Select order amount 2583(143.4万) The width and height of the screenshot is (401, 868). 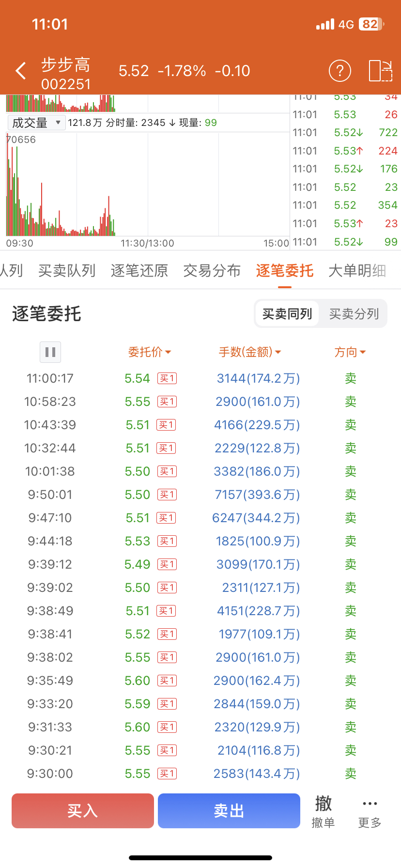257,774
